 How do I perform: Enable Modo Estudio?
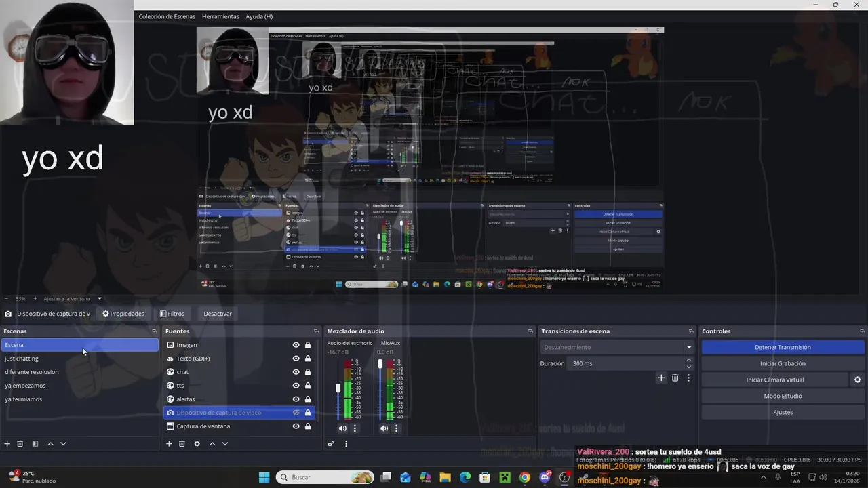783,396
